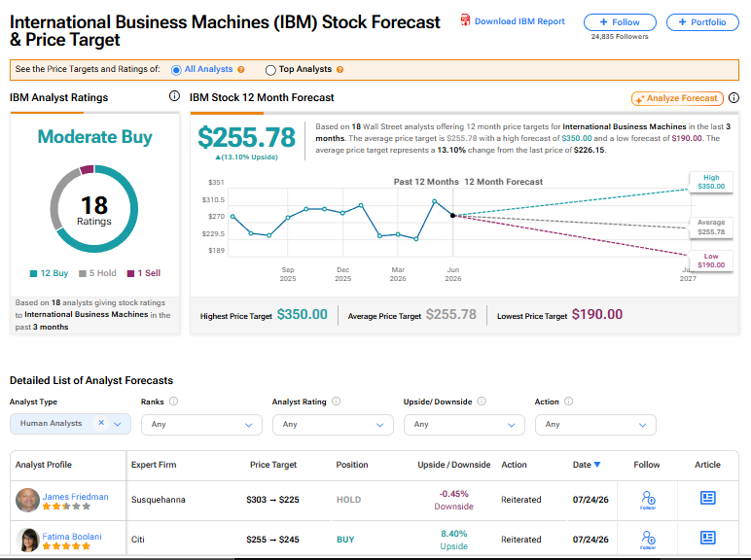751x560 pixels.
Task: Click the Analyze Forecast button
Action: [677, 98]
